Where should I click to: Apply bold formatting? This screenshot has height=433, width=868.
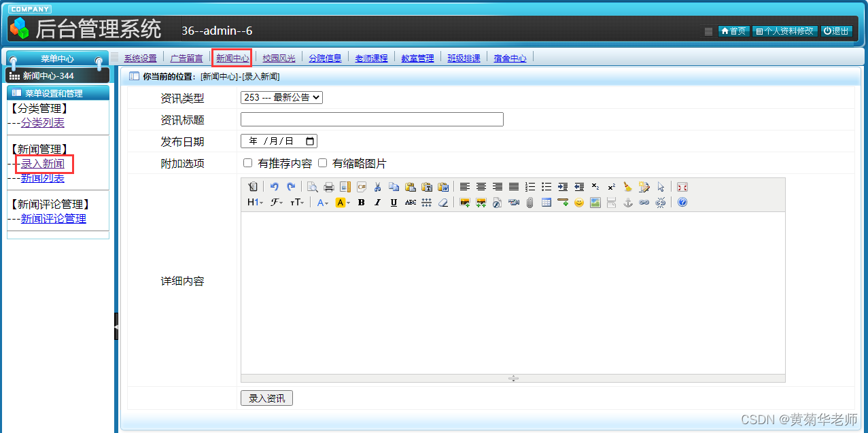coord(361,203)
